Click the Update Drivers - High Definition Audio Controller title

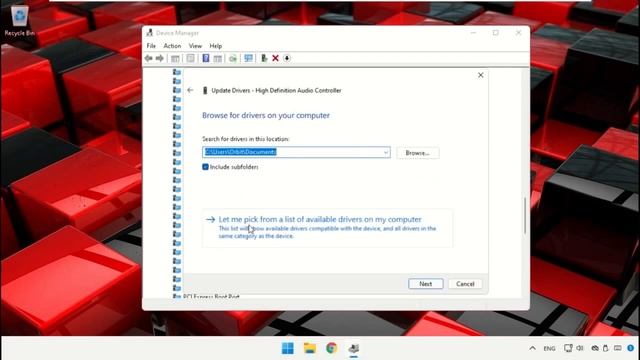[276, 91]
